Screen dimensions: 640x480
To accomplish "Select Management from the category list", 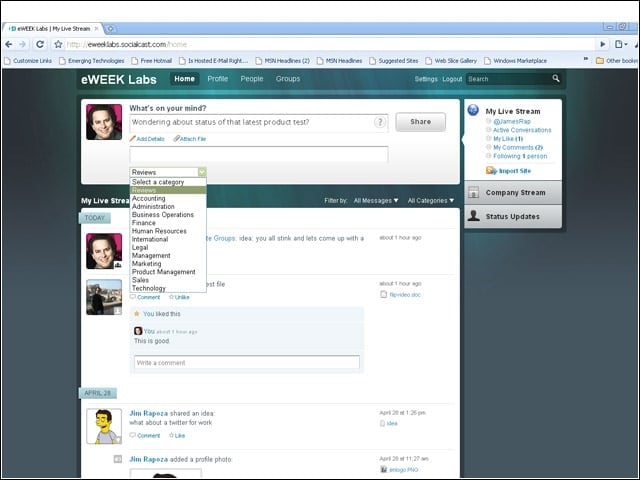I will [168, 256].
